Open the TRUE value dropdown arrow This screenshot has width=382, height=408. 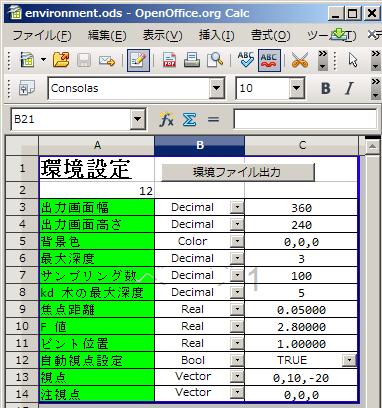click(x=349, y=360)
